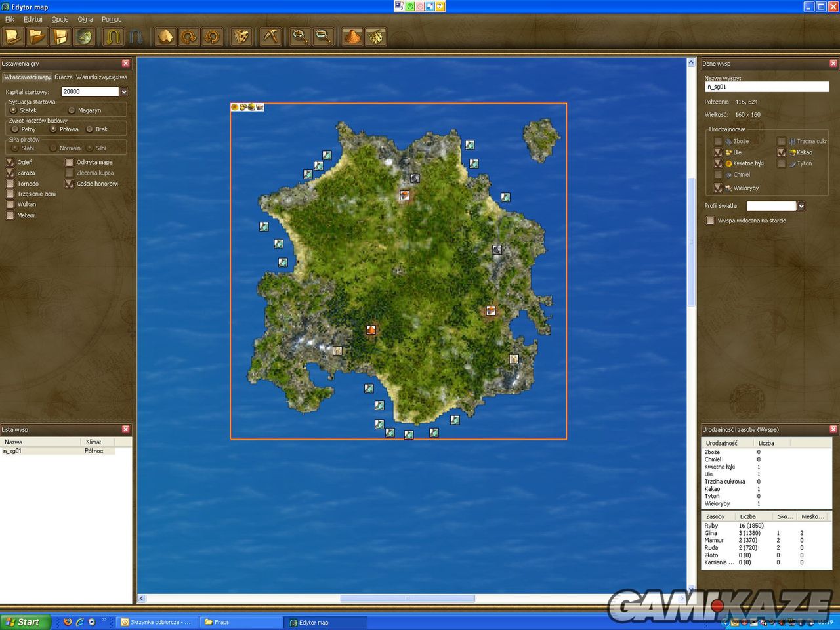Select Brak build cost refund option
Viewport: 840px width, 630px height.
(89, 129)
